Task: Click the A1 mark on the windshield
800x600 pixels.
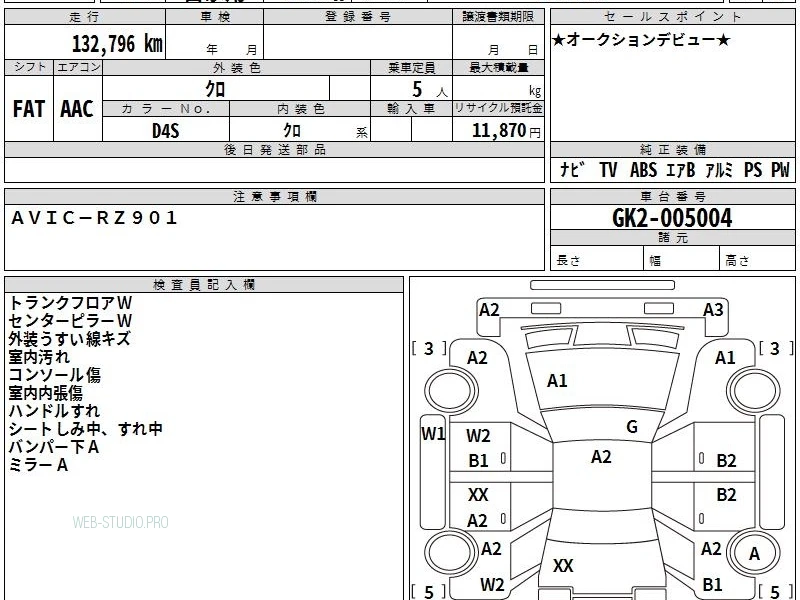Action: (557, 381)
